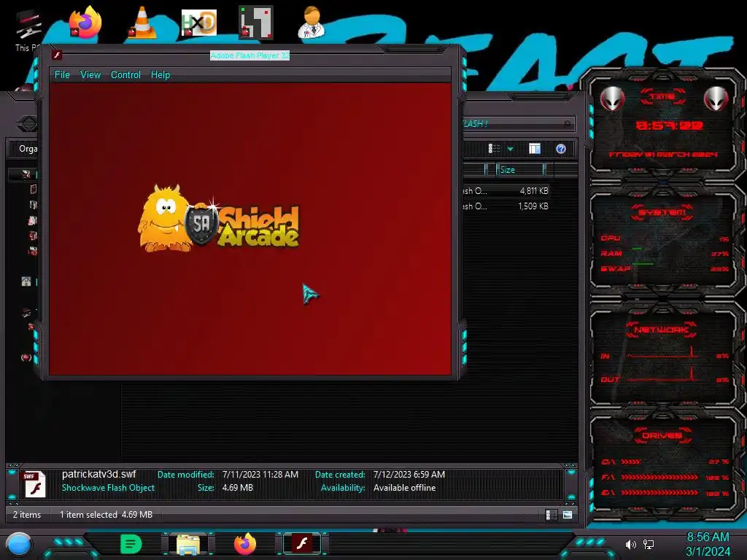The image size is (747, 560).
Task: Select the 1,509 KB file size cell
Action: coord(533,206)
